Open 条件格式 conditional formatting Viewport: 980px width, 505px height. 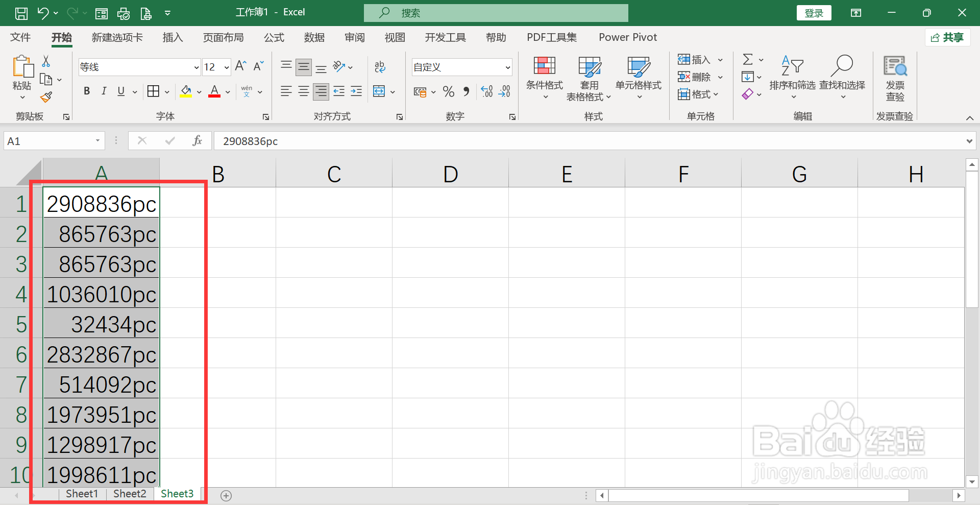click(545, 78)
